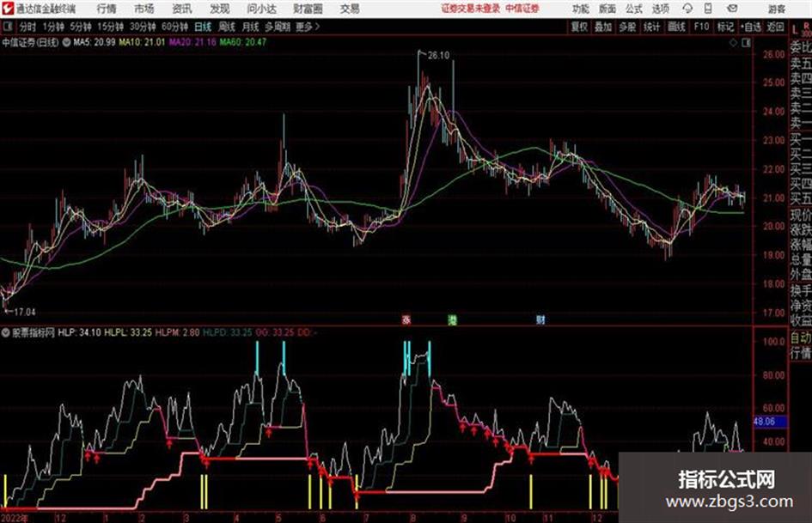Open the 问小达 menu
Screen dimensions: 812x523
click(x=261, y=9)
